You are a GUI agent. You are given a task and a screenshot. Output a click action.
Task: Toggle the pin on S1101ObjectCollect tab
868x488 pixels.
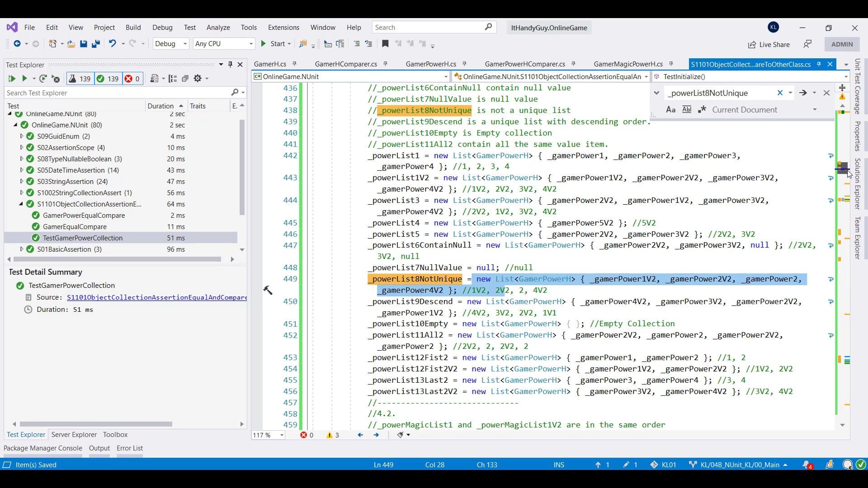819,64
